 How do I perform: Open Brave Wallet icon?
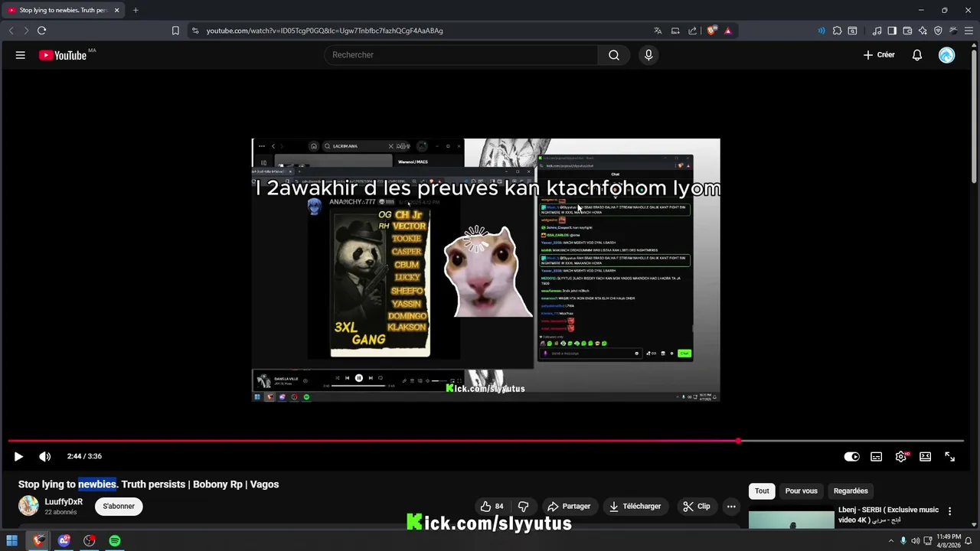pyautogui.click(x=907, y=31)
